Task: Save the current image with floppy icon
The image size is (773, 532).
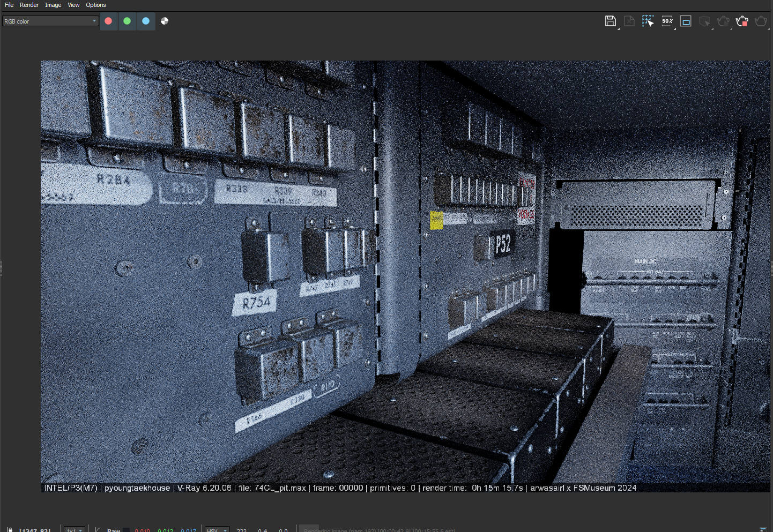Action: coord(611,21)
